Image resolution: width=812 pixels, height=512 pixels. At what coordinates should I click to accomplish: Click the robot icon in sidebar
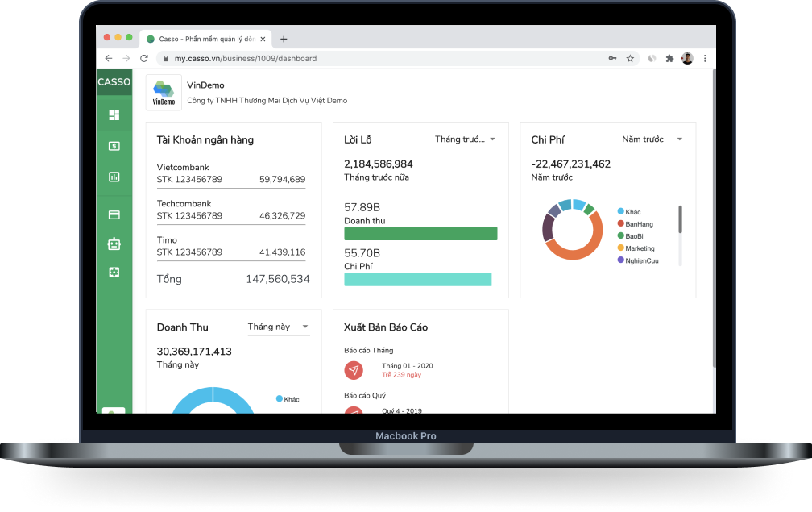[x=114, y=244]
